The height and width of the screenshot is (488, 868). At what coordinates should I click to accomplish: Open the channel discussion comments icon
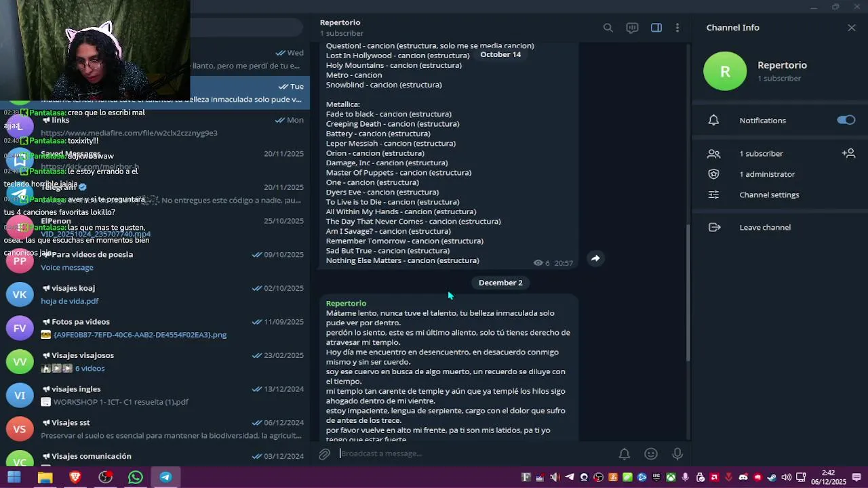[632, 28]
